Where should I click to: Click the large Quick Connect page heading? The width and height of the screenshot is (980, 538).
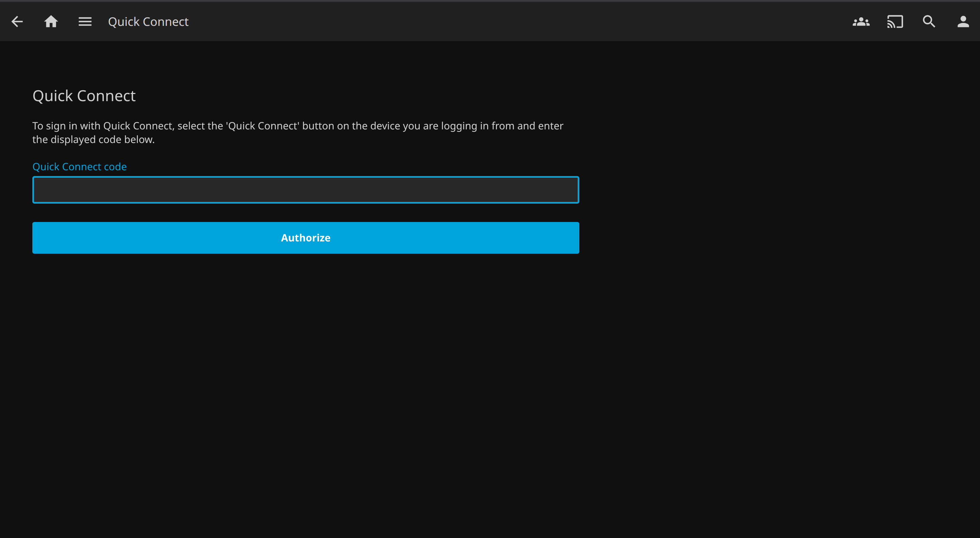(x=84, y=96)
